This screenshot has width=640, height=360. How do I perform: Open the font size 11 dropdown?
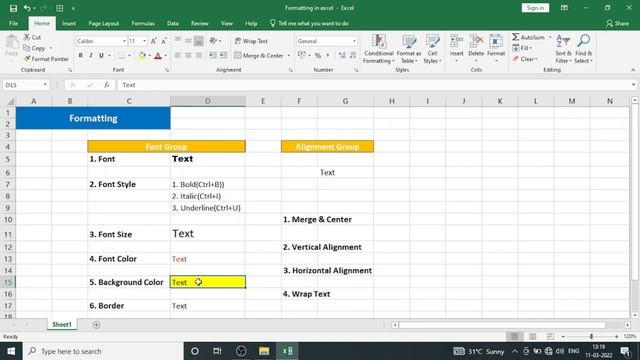pyautogui.click(x=144, y=41)
